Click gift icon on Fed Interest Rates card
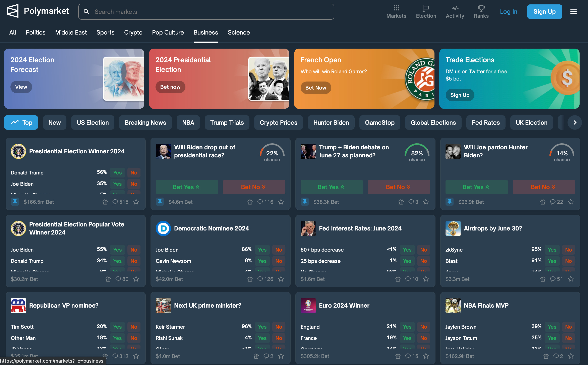This screenshot has height=365, width=588. 398,279
